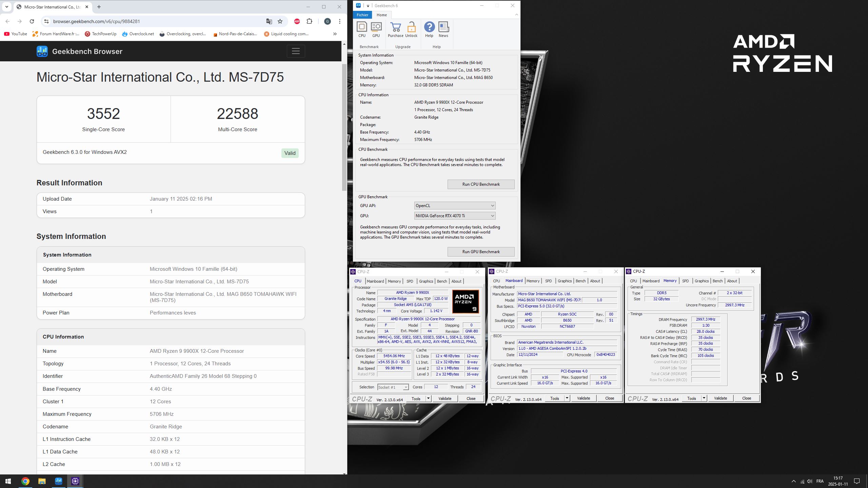
Task: Click the 3552 Single-Core Score value
Action: 103,114
